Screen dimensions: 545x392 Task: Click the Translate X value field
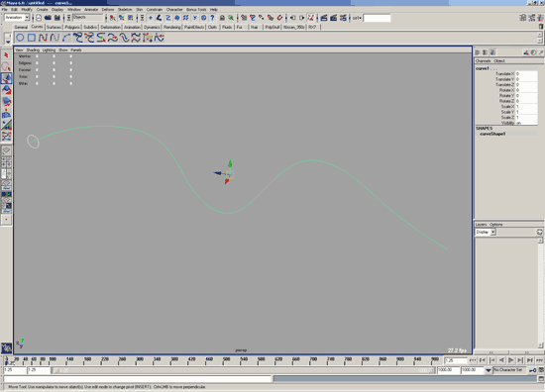(526, 74)
